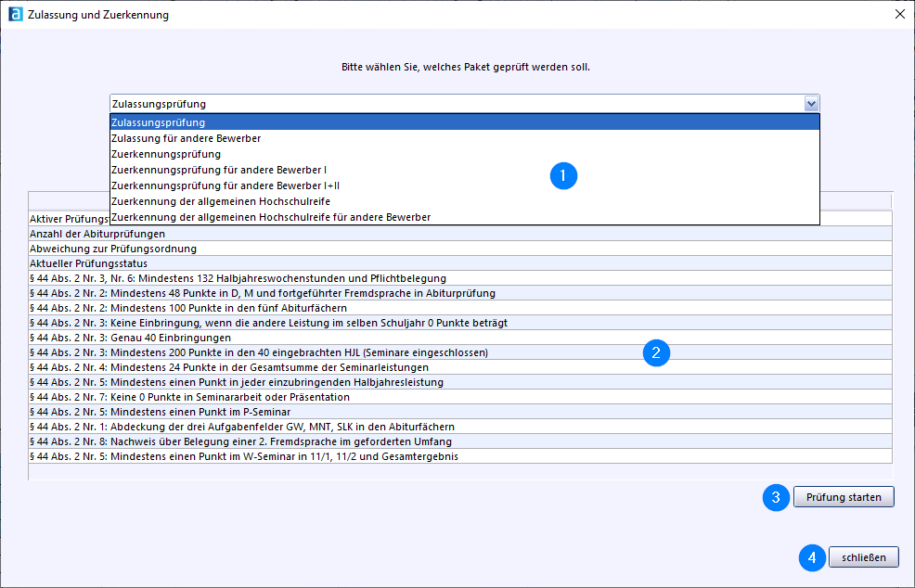915x588 pixels.
Task: Select row Genau 40 Einbringungen
Action: pos(460,338)
